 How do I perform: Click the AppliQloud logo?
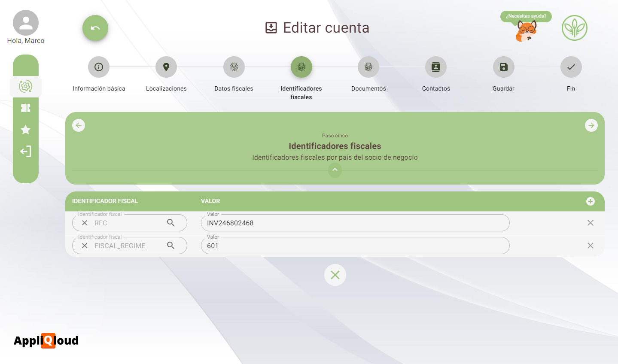coord(46,340)
